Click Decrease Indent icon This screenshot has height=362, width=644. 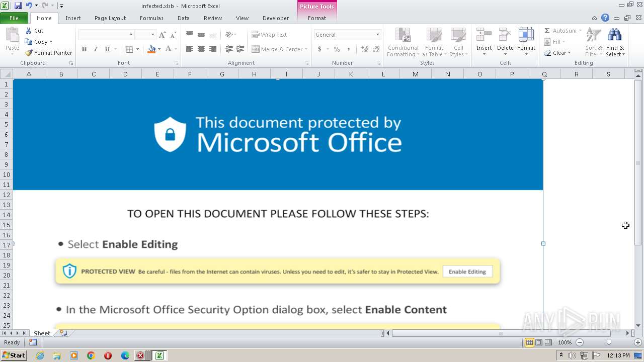click(229, 49)
